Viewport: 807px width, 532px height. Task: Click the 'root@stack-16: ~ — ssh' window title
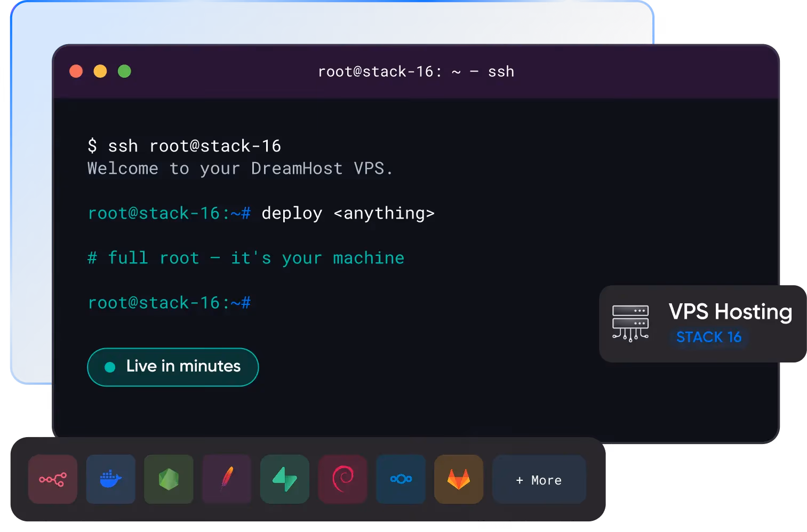coord(416,71)
